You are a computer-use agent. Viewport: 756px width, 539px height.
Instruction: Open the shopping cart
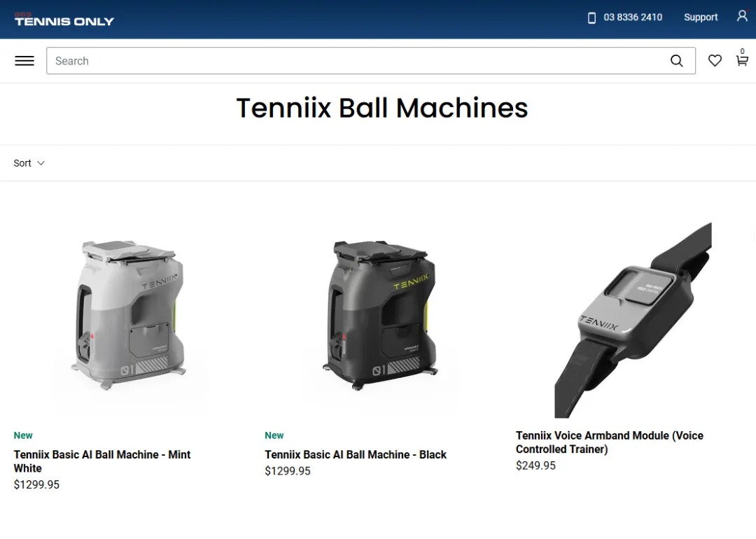pyautogui.click(x=742, y=60)
